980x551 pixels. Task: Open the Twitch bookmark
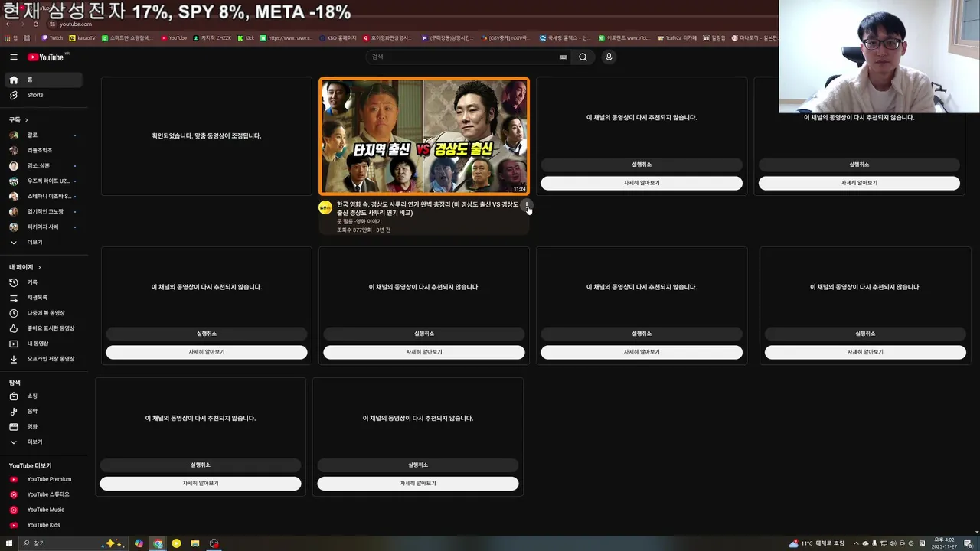pyautogui.click(x=53, y=37)
